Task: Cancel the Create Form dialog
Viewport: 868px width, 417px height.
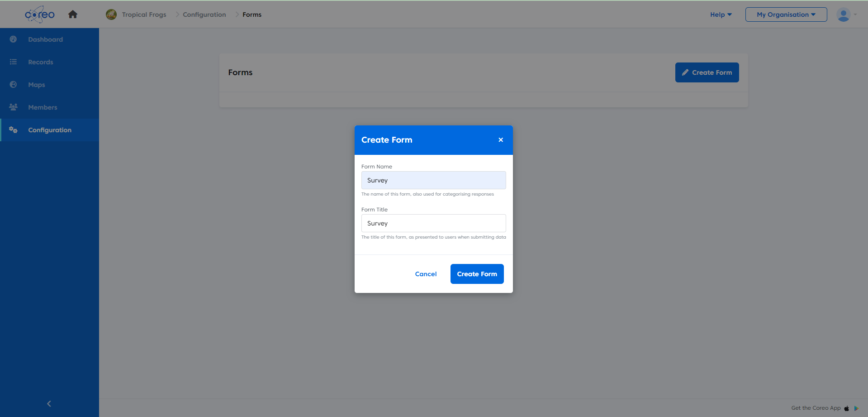Action: (425, 274)
